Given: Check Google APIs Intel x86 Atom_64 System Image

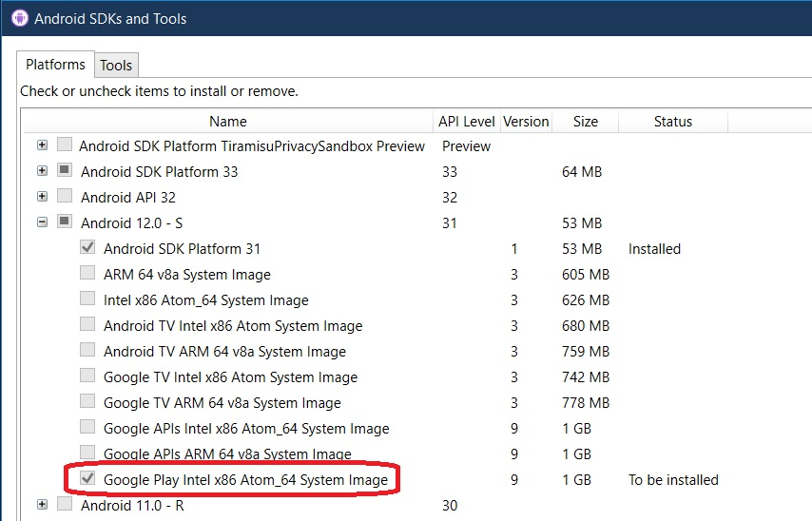Looking at the screenshot, I should 87,427.
